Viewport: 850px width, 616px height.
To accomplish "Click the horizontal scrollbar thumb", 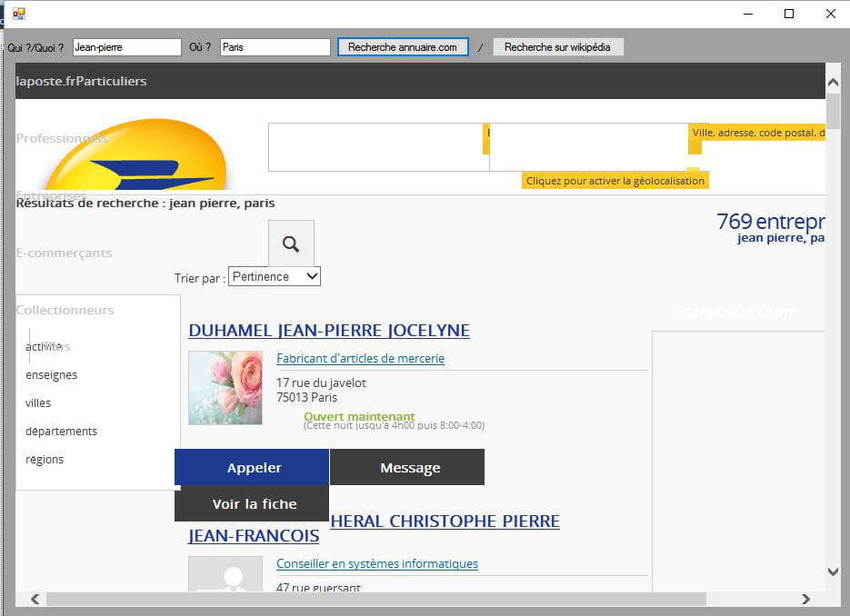I will pos(376,599).
